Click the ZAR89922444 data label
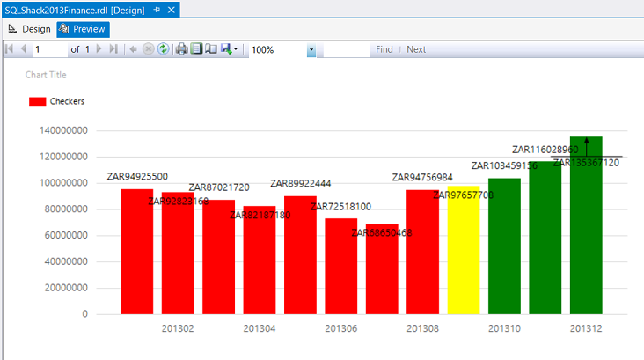Image resolution: width=644 pixels, height=360 pixels. [x=301, y=183]
